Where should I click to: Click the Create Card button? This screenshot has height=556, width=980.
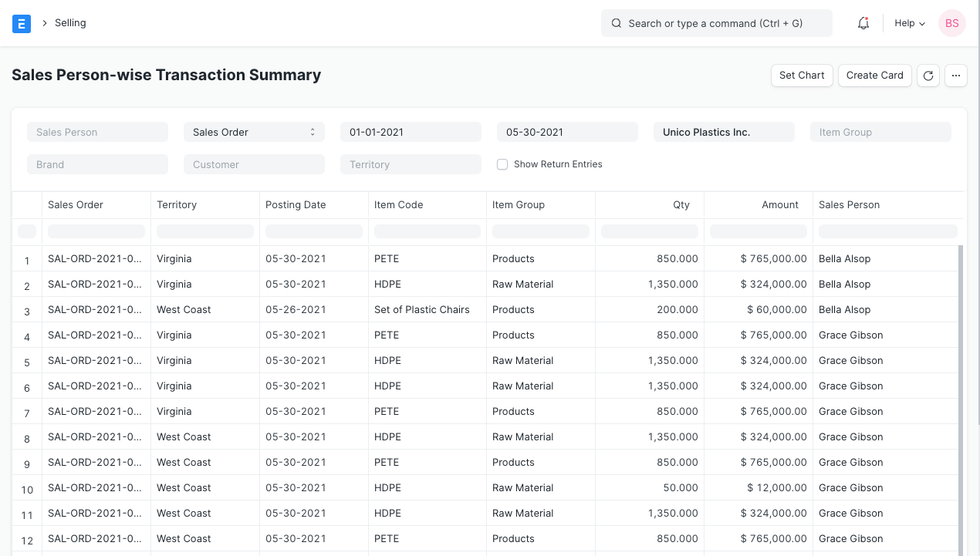click(x=874, y=75)
